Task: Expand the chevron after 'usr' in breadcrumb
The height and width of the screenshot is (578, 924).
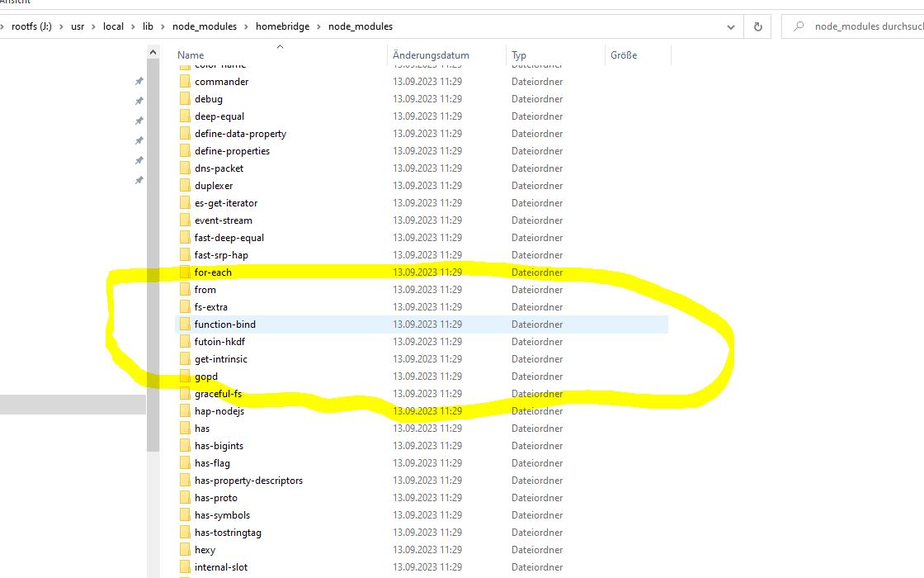Action: (93, 26)
